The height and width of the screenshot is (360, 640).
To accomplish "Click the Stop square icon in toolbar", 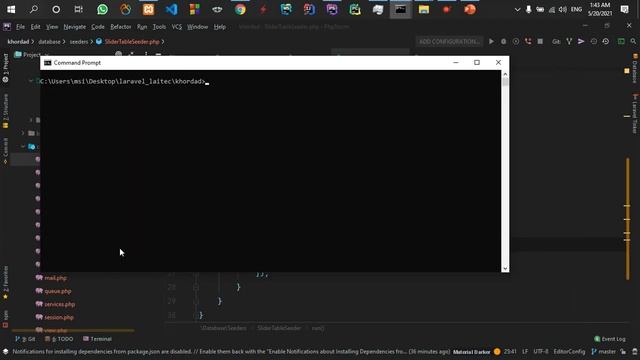I will 540,42.
